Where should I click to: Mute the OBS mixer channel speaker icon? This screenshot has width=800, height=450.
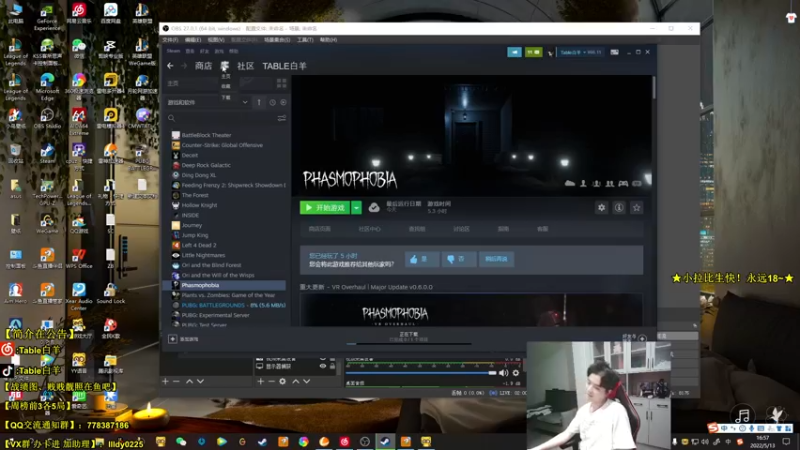tap(504, 373)
